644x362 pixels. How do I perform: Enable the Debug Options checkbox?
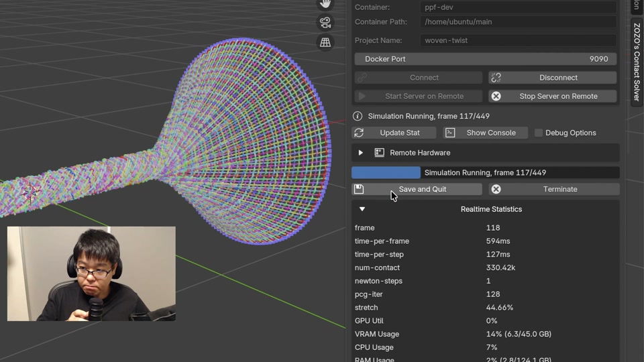coord(539,133)
